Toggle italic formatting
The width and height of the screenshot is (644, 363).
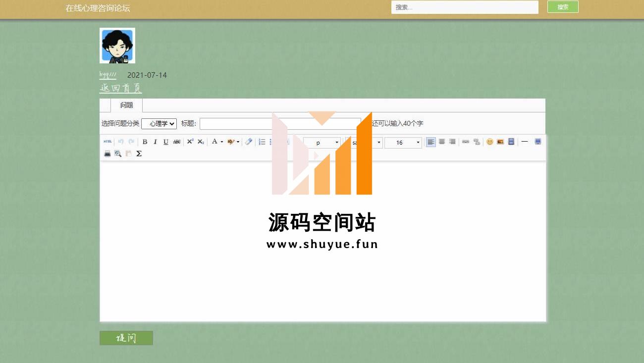tap(155, 142)
